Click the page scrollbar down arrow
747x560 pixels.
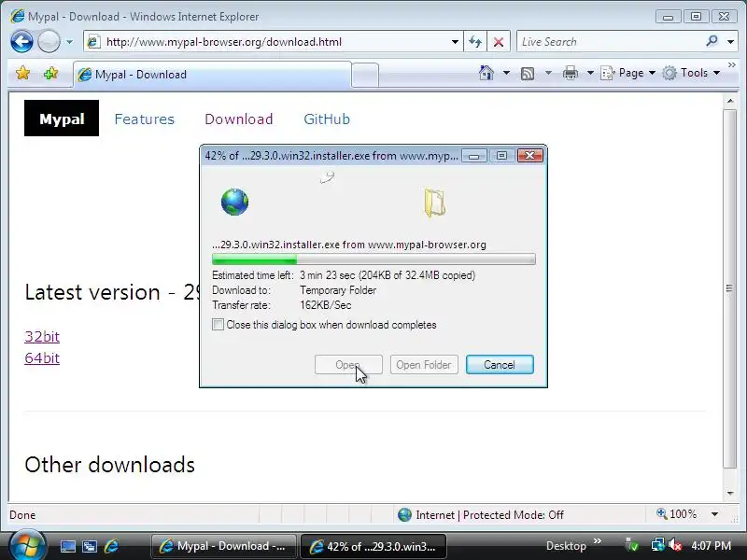[730, 494]
